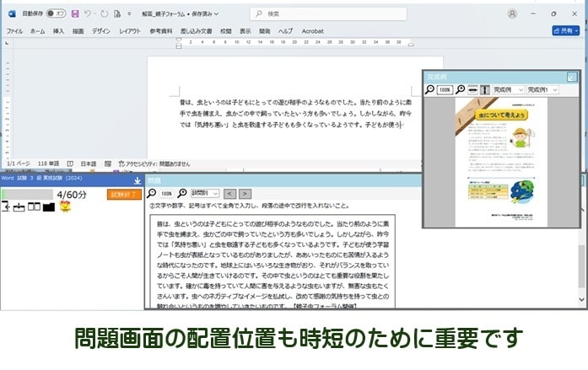This screenshot has height=370, width=588.
Task: Click the 1/1 ページ status indicator
Action: 19,164
